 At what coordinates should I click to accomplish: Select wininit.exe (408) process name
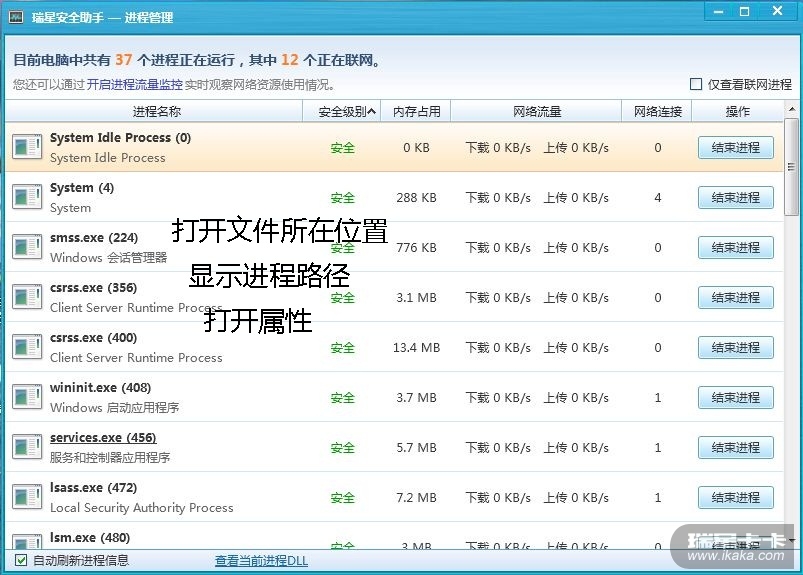point(100,388)
